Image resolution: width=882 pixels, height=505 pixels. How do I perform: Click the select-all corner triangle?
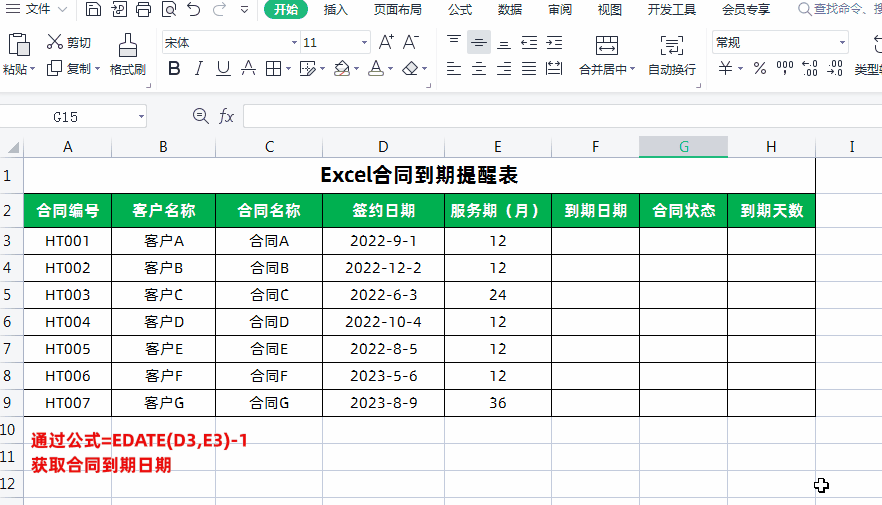point(12,147)
